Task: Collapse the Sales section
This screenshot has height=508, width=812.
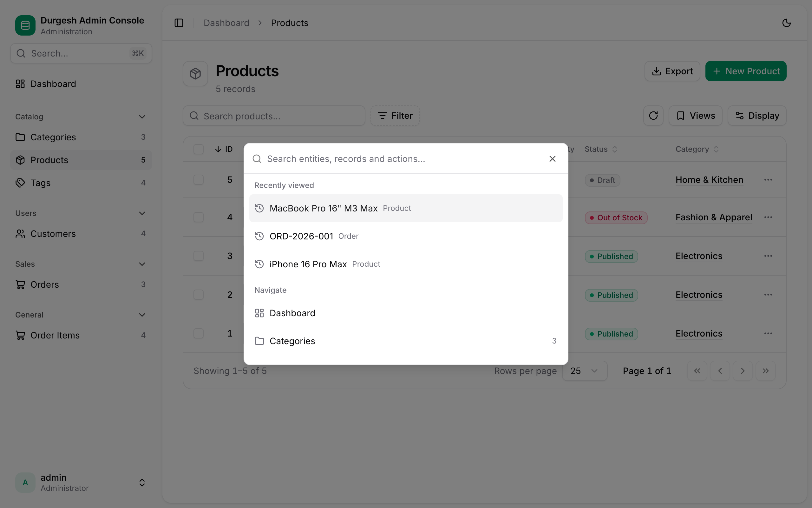Action: (x=142, y=264)
